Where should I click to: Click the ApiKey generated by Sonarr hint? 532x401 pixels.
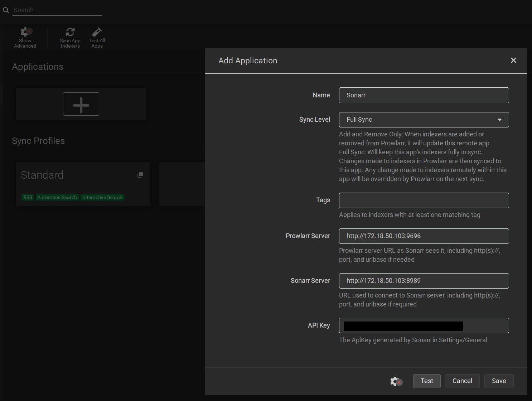tap(413, 340)
